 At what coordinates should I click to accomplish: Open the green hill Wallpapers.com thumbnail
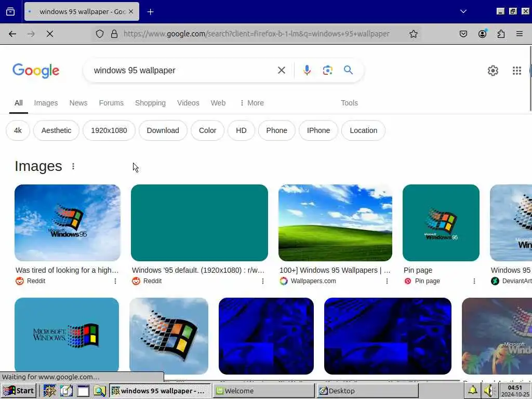click(x=335, y=222)
